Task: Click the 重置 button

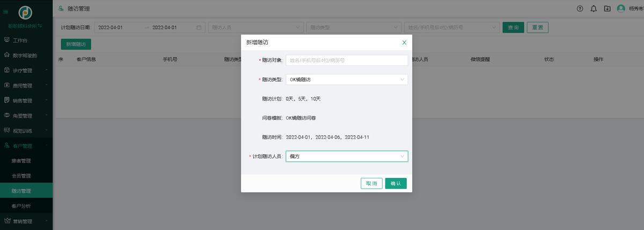Action: click(537, 27)
